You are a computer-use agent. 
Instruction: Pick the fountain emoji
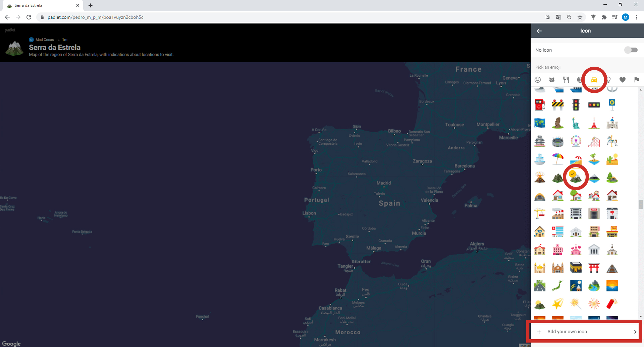(540, 159)
